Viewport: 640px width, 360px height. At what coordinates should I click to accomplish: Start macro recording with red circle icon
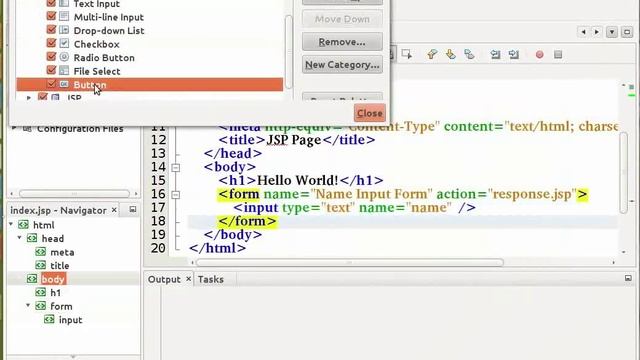tap(539, 54)
